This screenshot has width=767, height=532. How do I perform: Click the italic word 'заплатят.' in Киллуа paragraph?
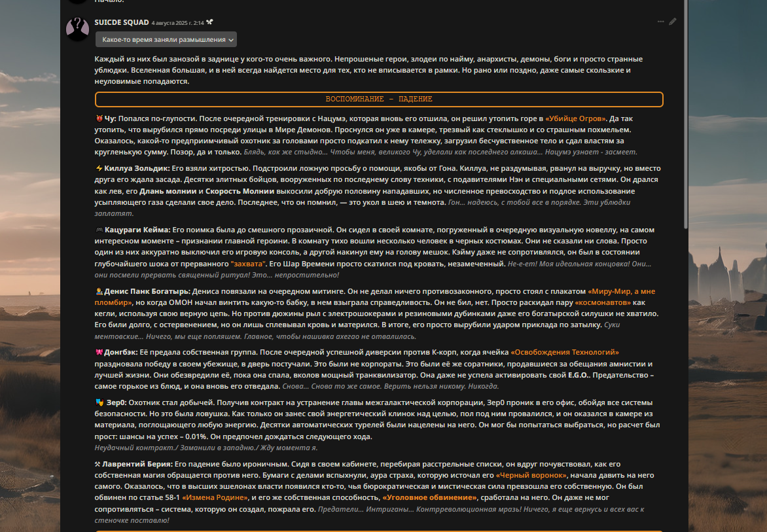113,214
